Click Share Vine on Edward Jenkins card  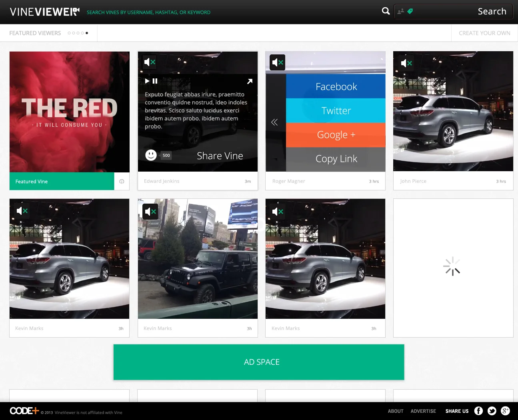pyautogui.click(x=220, y=156)
